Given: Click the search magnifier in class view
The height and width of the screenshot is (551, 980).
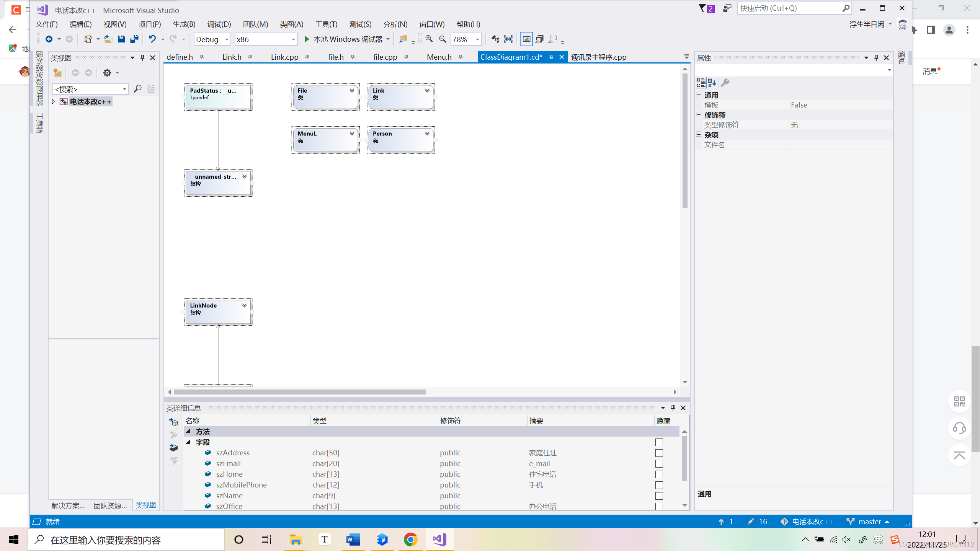Looking at the screenshot, I should tap(137, 89).
